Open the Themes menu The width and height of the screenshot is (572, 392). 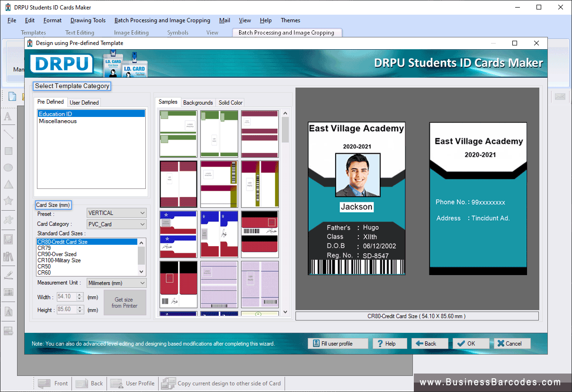tap(290, 20)
